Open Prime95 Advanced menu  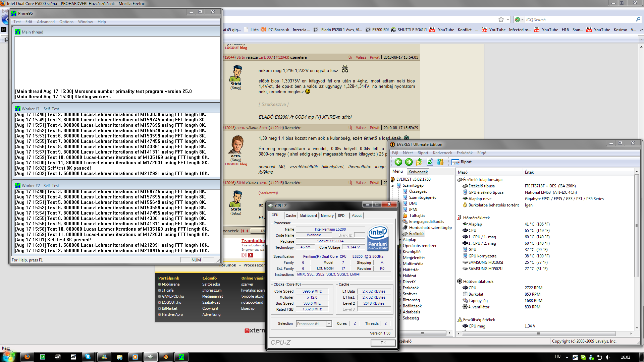tap(46, 22)
